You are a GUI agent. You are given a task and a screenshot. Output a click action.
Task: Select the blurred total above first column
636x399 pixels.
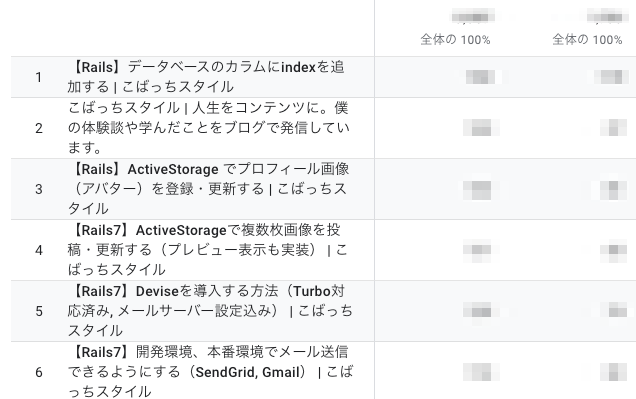473,17
